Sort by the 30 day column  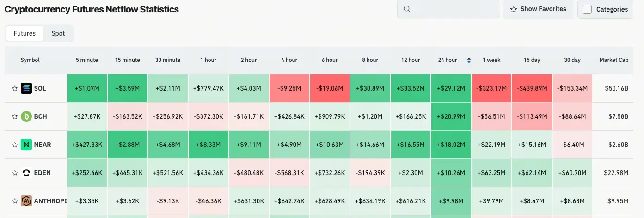coord(572,60)
